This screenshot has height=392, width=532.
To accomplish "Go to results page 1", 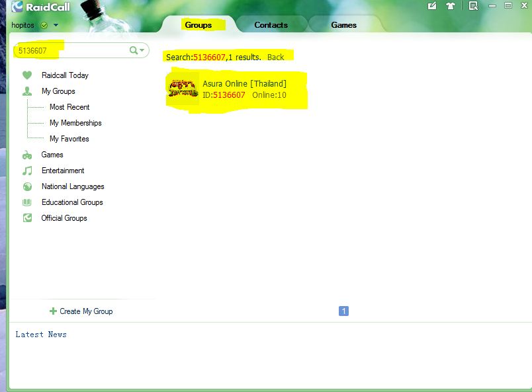I will [343, 311].
